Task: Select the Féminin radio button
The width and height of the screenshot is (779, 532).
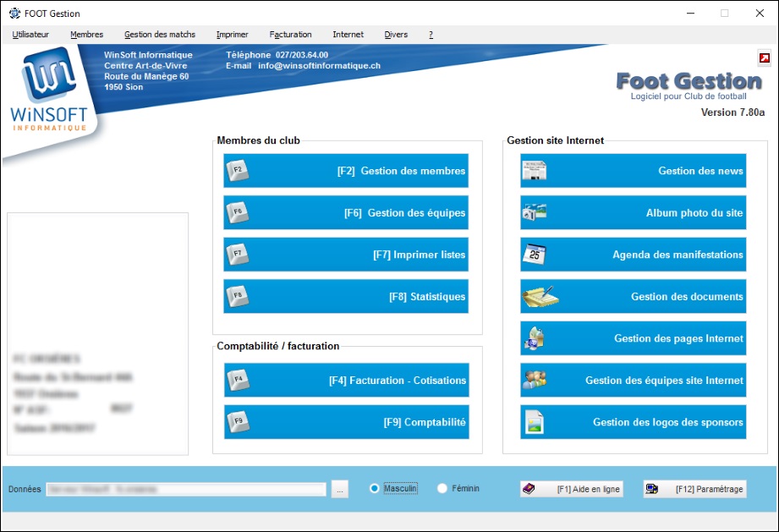Action: pyautogui.click(x=442, y=488)
